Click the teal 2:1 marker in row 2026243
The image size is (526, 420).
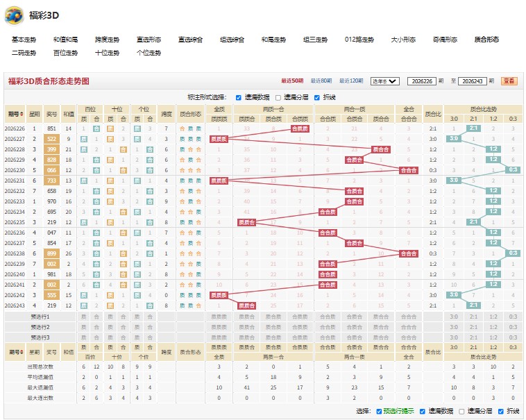473,305
